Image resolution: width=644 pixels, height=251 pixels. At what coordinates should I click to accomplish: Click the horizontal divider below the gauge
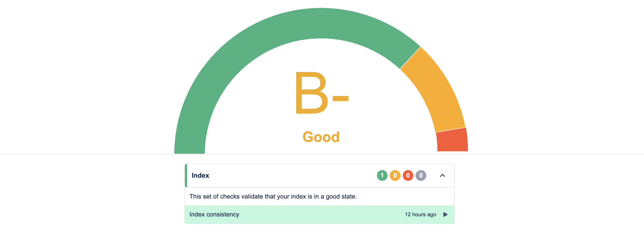click(x=100, y=154)
